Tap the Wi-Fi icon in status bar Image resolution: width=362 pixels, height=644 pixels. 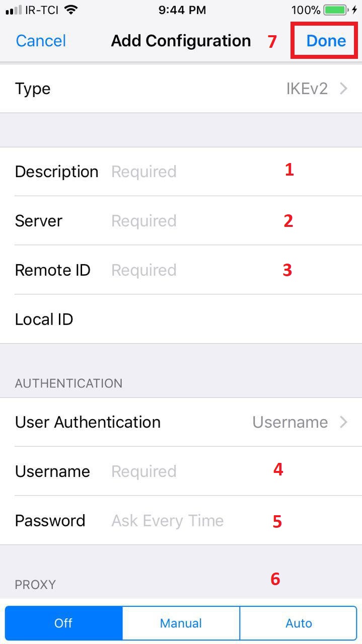(71, 10)
